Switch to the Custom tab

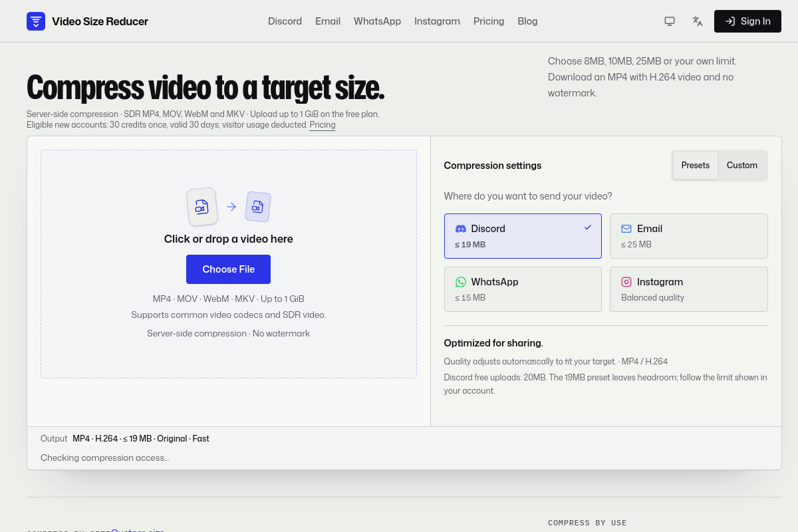click(742, 166)
